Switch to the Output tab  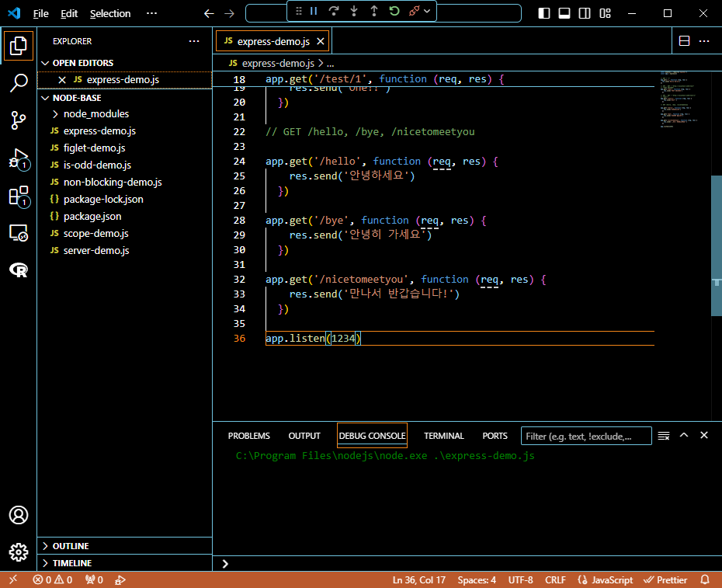[x=304, y=436]
